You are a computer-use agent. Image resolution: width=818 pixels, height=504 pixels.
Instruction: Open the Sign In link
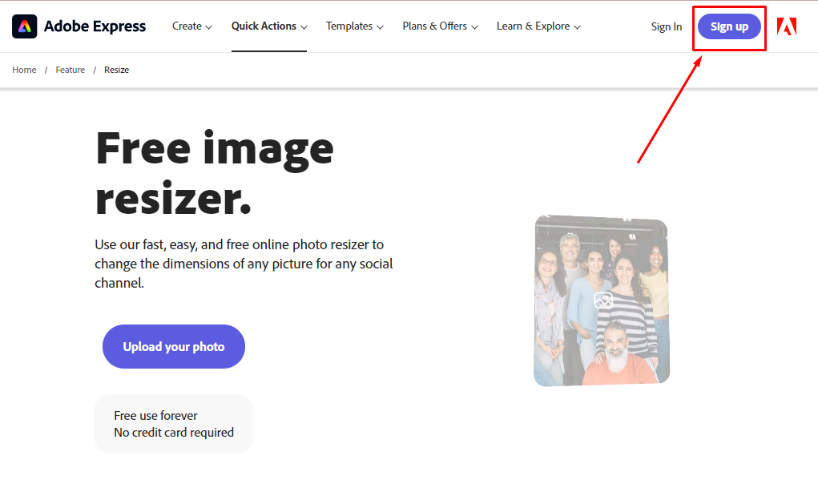[x=666, y=26]
